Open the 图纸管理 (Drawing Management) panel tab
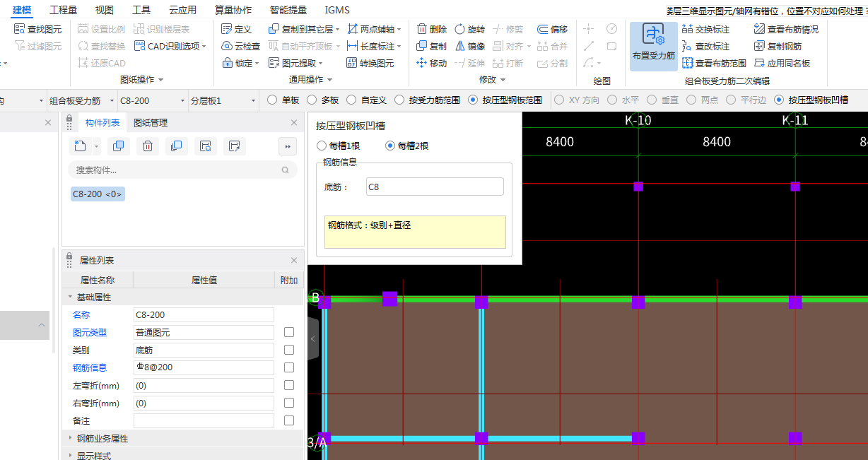The image size is (868, 460). (x=151, y=123)
